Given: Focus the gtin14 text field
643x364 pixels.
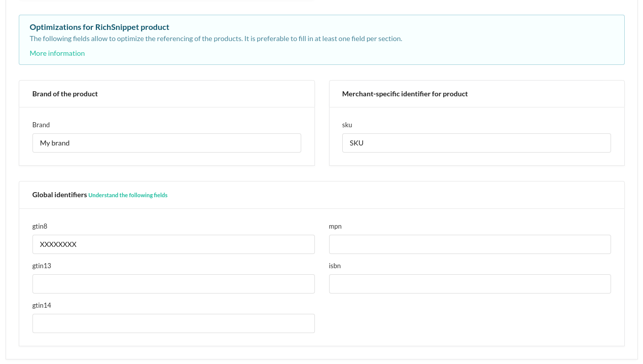Looking at the screenshot, I should click(173, 323).
